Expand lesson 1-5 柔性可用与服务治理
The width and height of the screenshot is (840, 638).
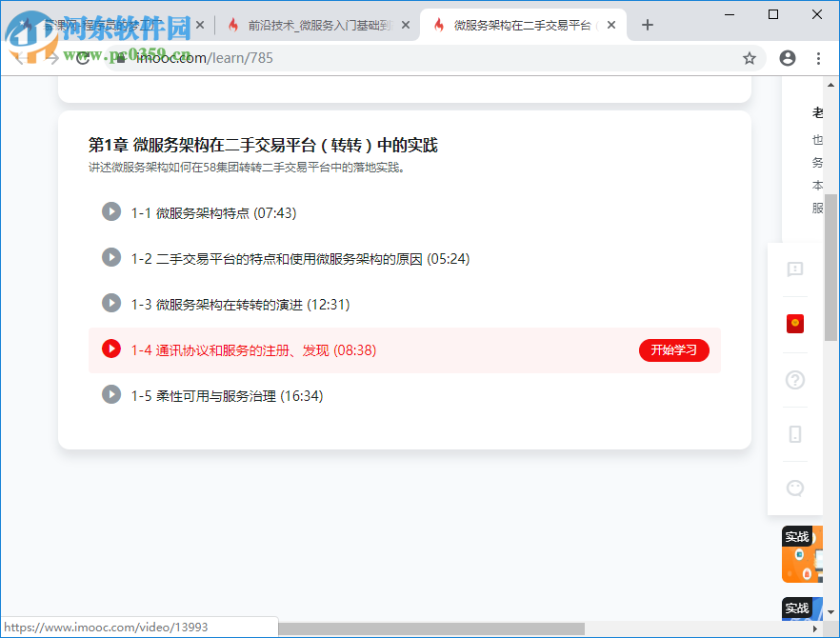point(110,394)
